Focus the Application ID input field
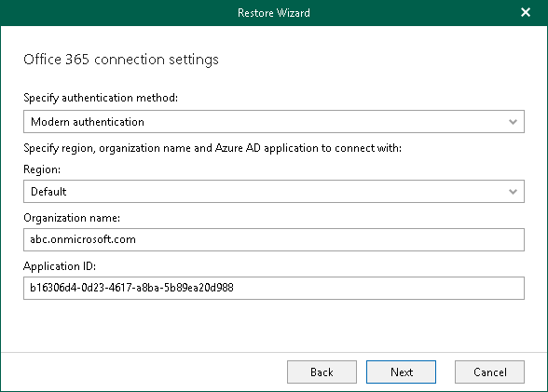 pyautogui.click(x=274, y=288)
